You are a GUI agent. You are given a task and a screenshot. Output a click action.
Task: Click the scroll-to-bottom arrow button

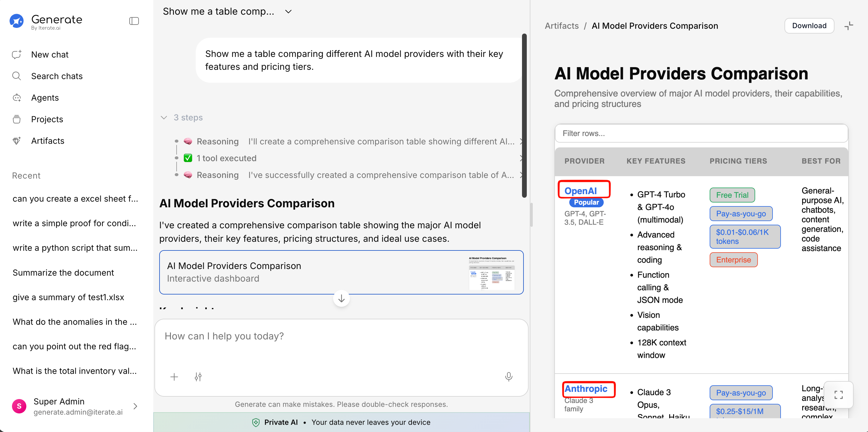[341, 299]
